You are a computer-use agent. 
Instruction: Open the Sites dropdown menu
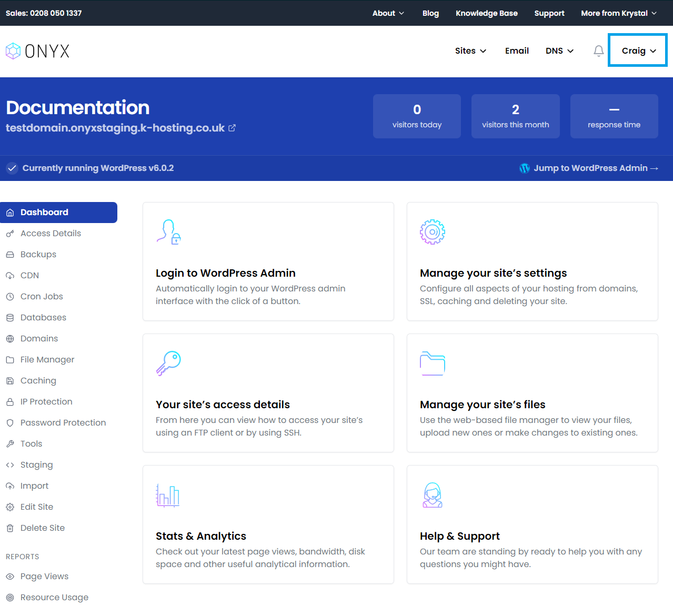pos(470,51)
